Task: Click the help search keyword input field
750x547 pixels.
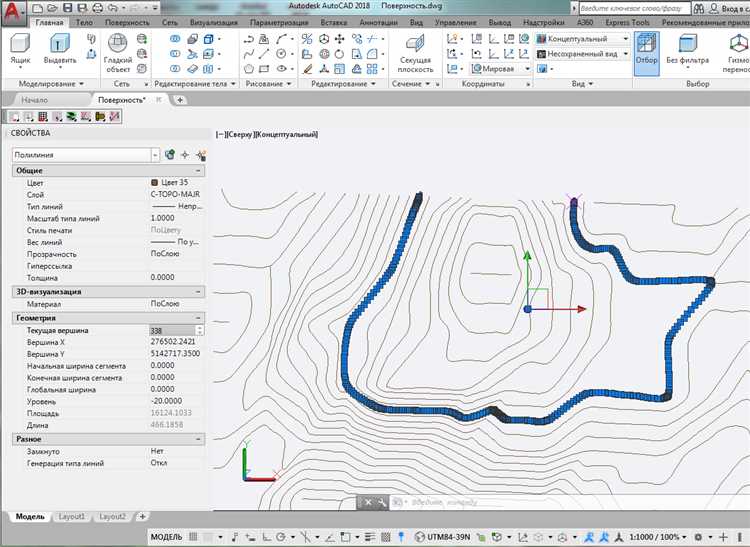Action: tap(635, 8)
